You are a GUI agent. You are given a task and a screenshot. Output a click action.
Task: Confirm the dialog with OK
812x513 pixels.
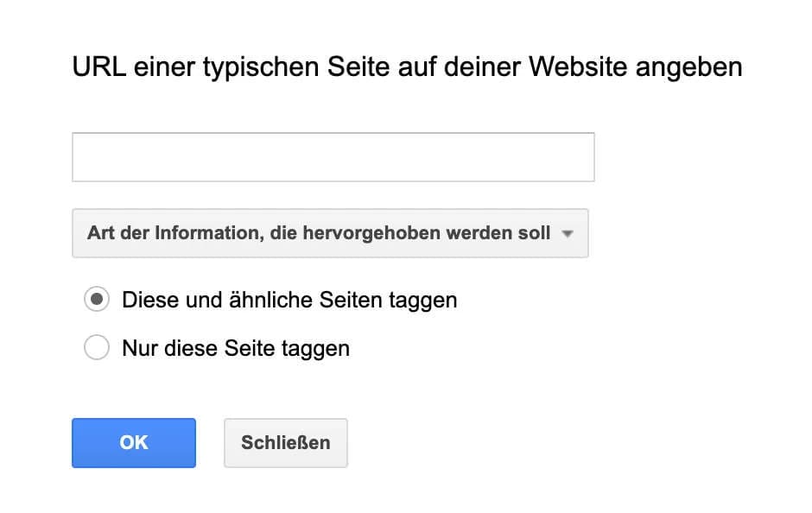click(134, 443)
